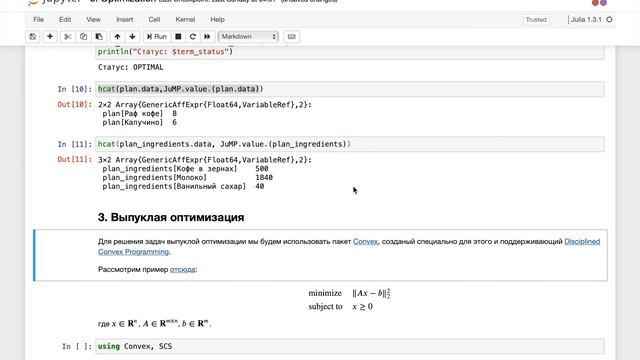Move selected cell down arrow
Viewport: 640px width, 360px height.
pos(132,37)
